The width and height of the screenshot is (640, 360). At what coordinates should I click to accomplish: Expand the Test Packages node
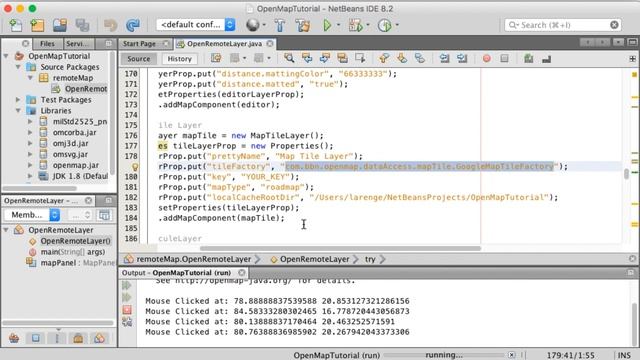(18, 100)
